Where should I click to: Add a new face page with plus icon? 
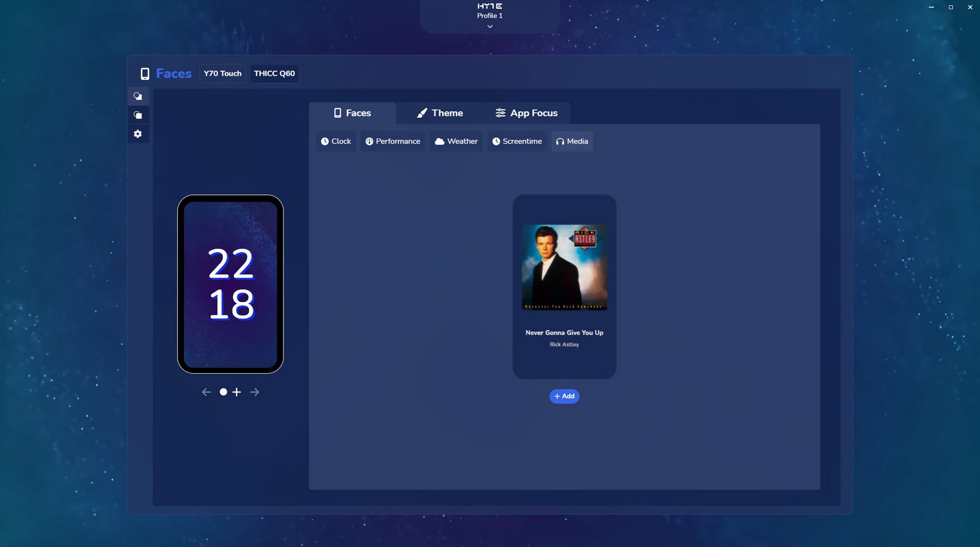pos(236,392)
